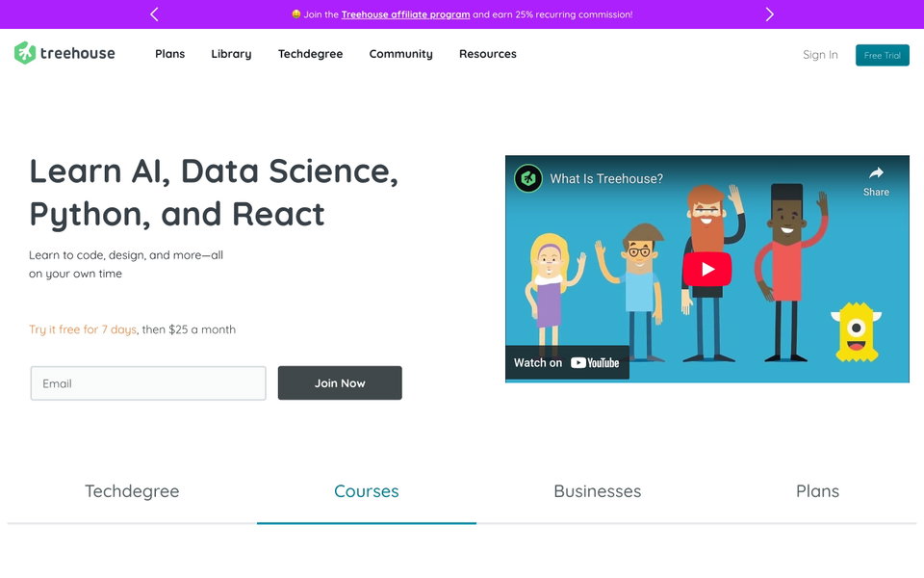Follow the Treehouse affiliate program link
Image resolution: width=924 pixels, height=578 pixels.
(405, 14)
